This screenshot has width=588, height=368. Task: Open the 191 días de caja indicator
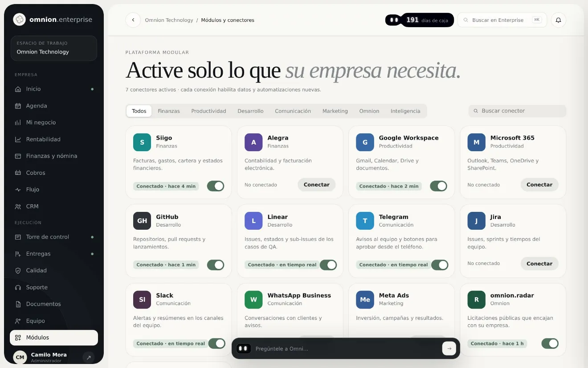(420, 20)
